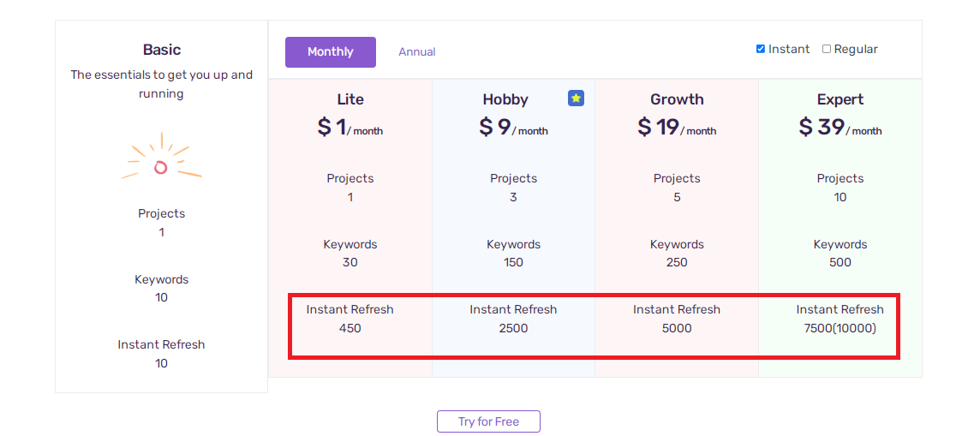This screenshot has height=436, width=980.
Task: Select the Monthly billing tab
Action: tap(331, 52)
